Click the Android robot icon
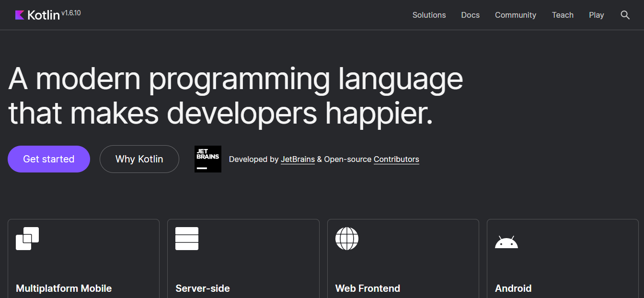 pos(506,241)
